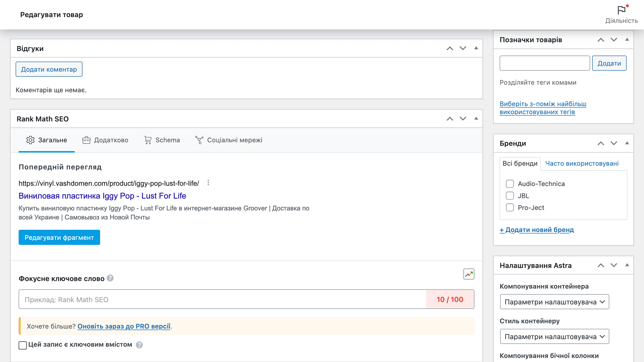This screenshot has width=644, height=362.
Task: Open the Діяльність activity flag icon
Action: click(x=621, y=15)
